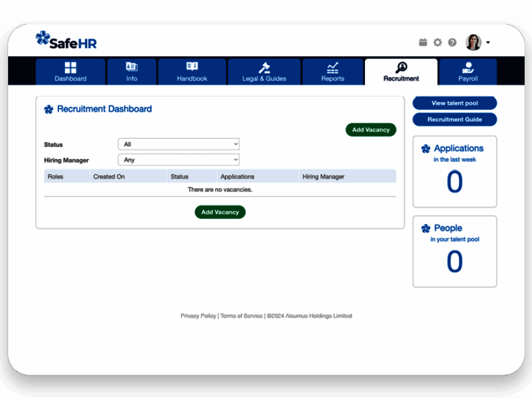Open the Privacy Policy link
Screen dimensions: 532x399
coord(198,316)
